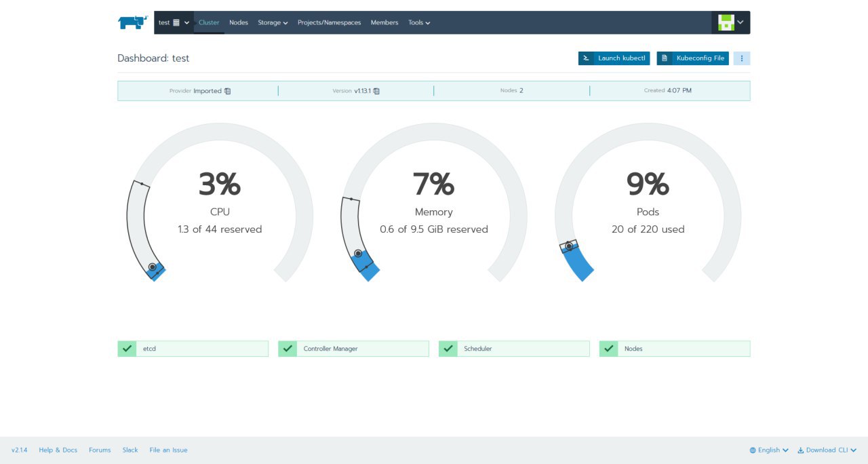This screenshot has height=464, width=868.
Task: Click the CPU gauge marker dot
Action: coord(153,267)
